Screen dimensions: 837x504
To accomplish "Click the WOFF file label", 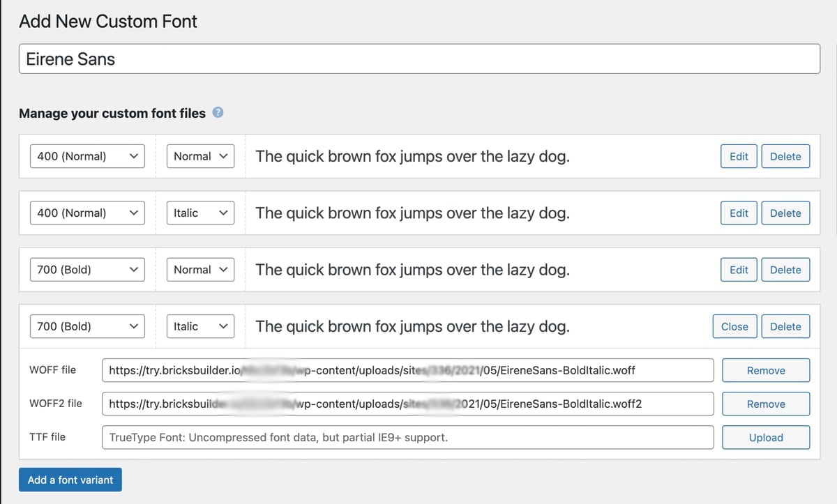I will (x=53, y=369).
